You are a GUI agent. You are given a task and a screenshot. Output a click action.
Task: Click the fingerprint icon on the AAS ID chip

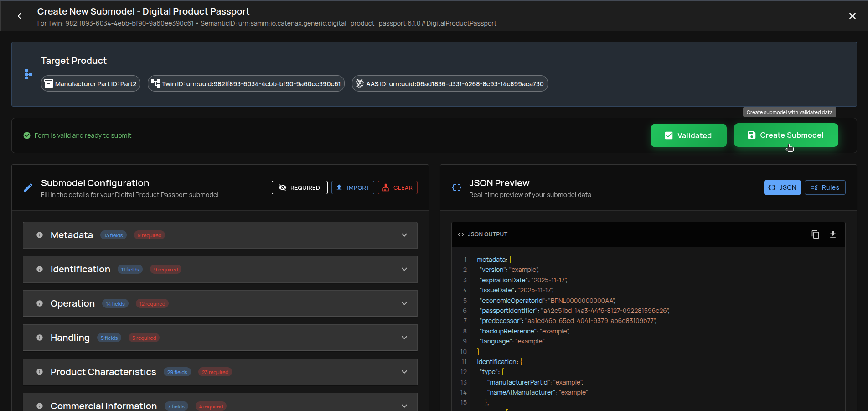[360, 83]
